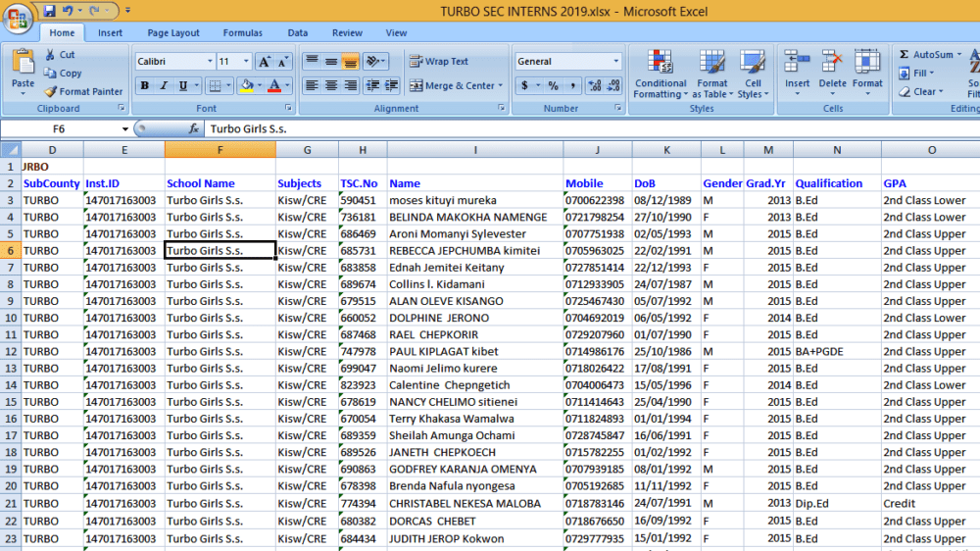Click the AutoSum sigma icon
This screenshot has height=551, width=980.
[x=904, y=54]
